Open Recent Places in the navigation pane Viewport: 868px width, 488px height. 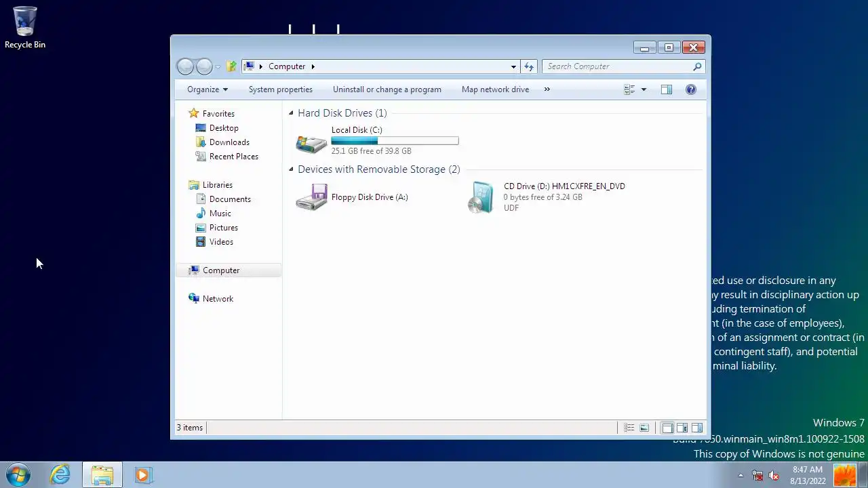234,157
